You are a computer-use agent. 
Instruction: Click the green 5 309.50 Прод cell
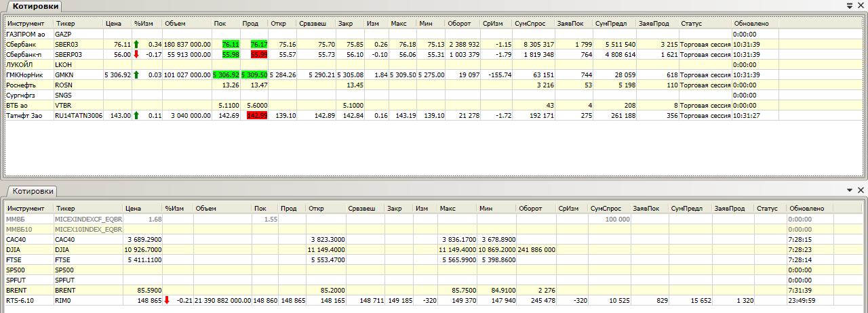click(254, 75)
